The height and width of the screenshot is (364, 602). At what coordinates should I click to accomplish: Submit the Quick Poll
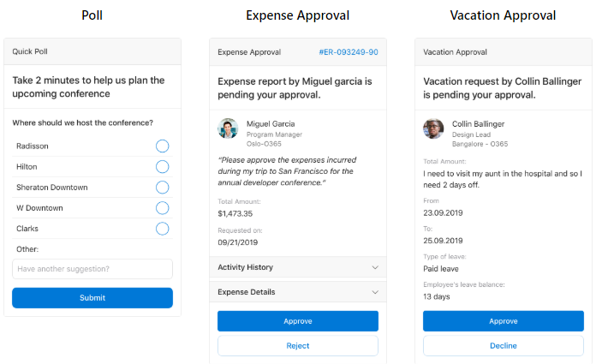coord(92,298)
